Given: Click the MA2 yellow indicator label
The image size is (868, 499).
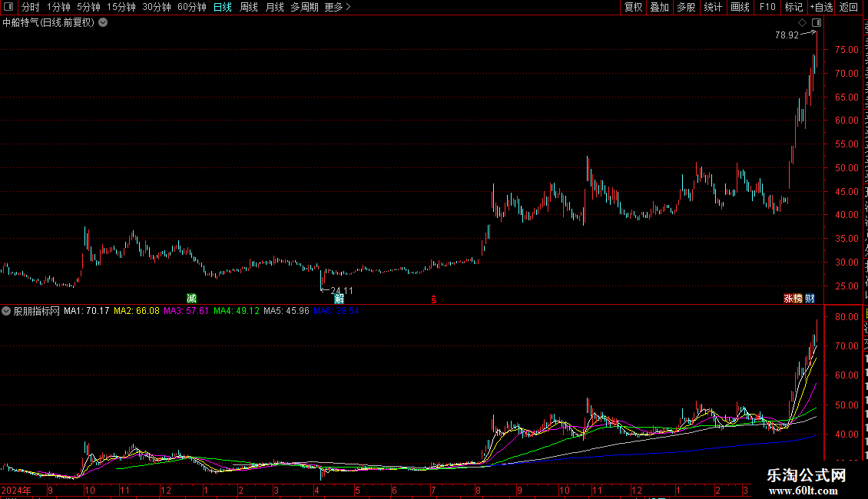Looking at the screenshot, I should (136, 311).
